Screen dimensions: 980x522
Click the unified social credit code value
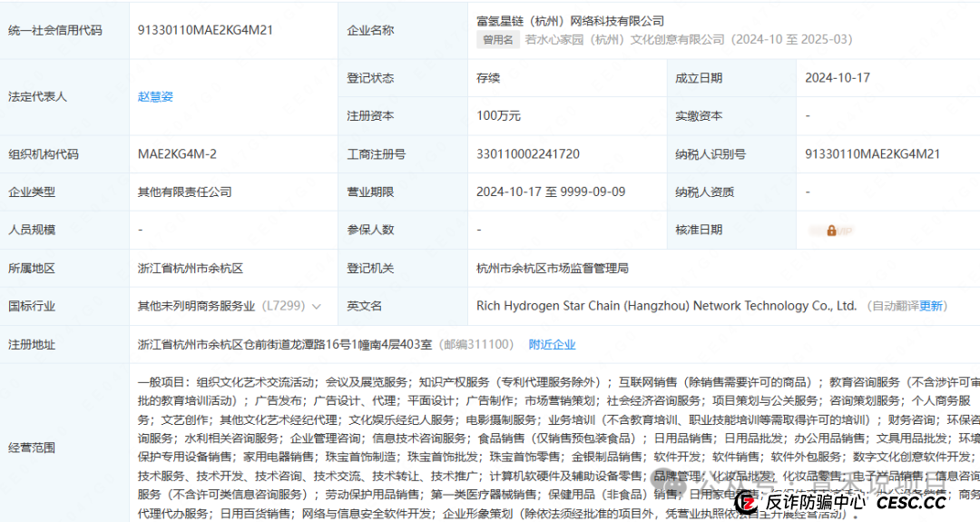(205, 30)
